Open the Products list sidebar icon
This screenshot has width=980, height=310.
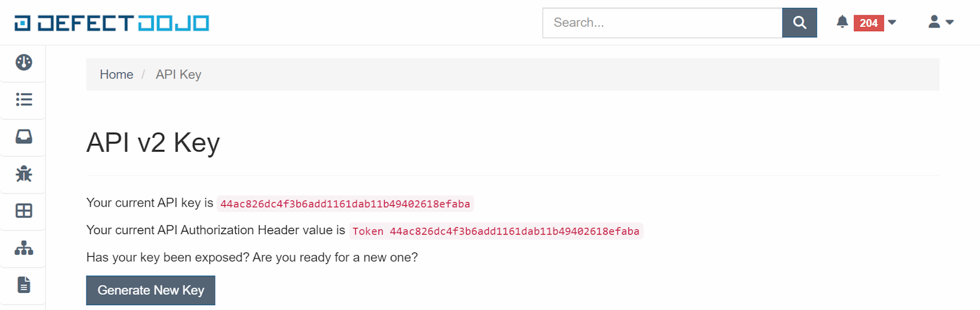[24, 99]
